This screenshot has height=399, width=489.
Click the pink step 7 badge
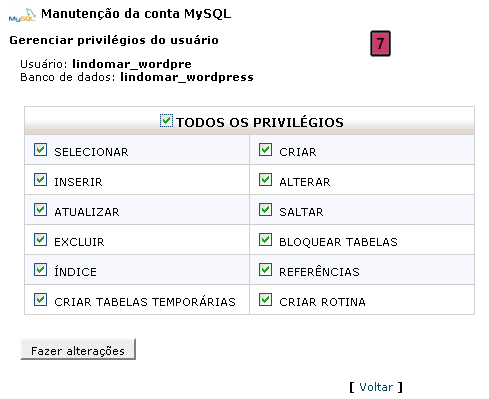[380, 44]
